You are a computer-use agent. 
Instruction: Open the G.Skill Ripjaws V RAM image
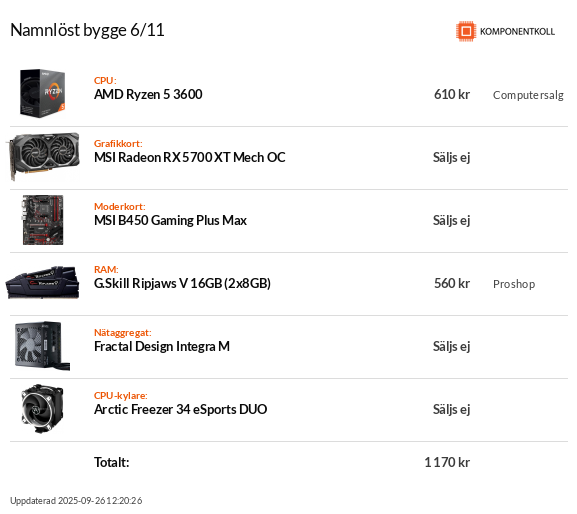click(x=42, y=283)
